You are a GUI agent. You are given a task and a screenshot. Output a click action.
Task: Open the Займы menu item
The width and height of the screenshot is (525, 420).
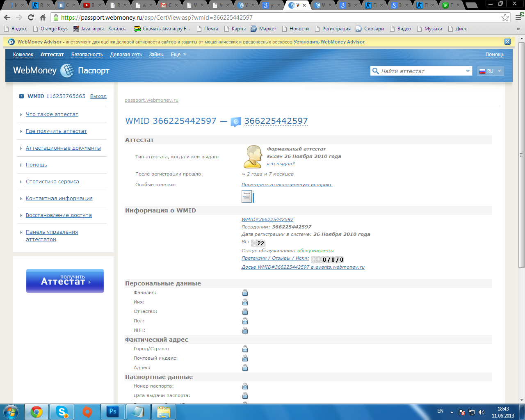156,55
